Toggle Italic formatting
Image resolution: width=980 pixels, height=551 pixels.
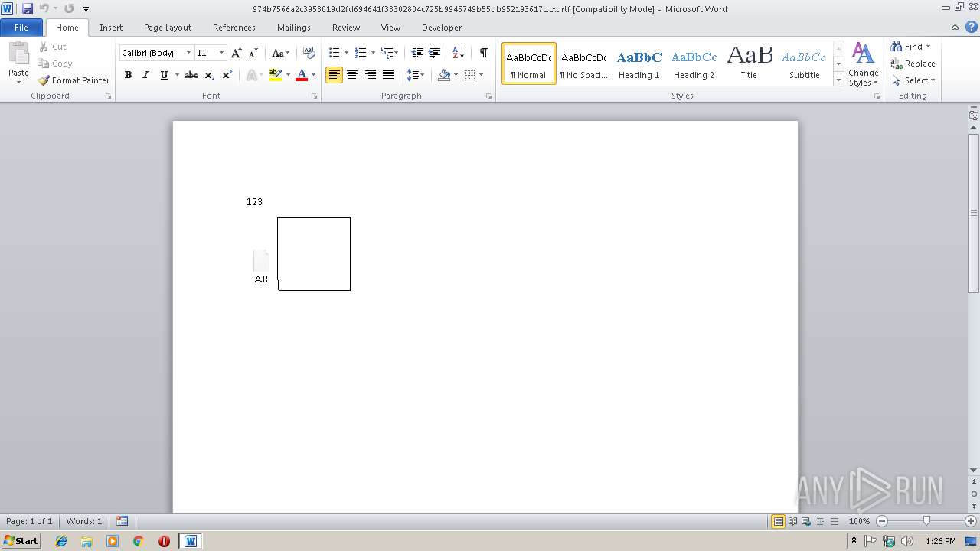pos(145,75)
